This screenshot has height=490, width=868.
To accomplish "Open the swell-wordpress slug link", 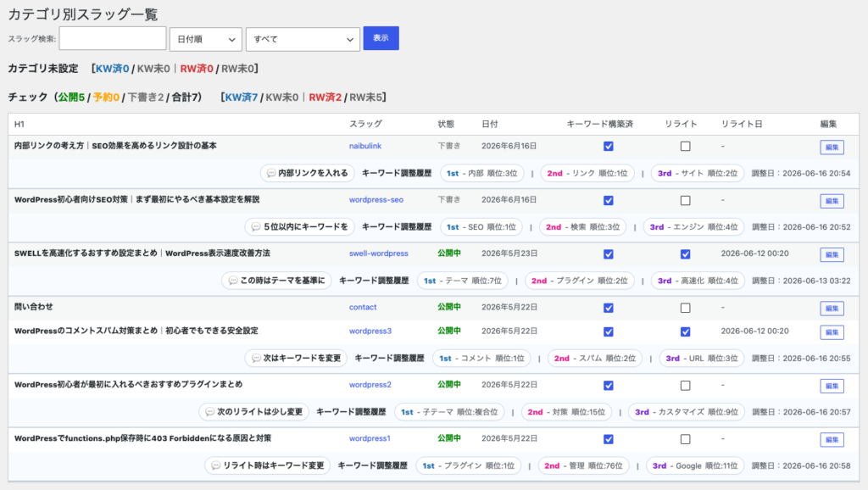I will click(x=379, y=253).
